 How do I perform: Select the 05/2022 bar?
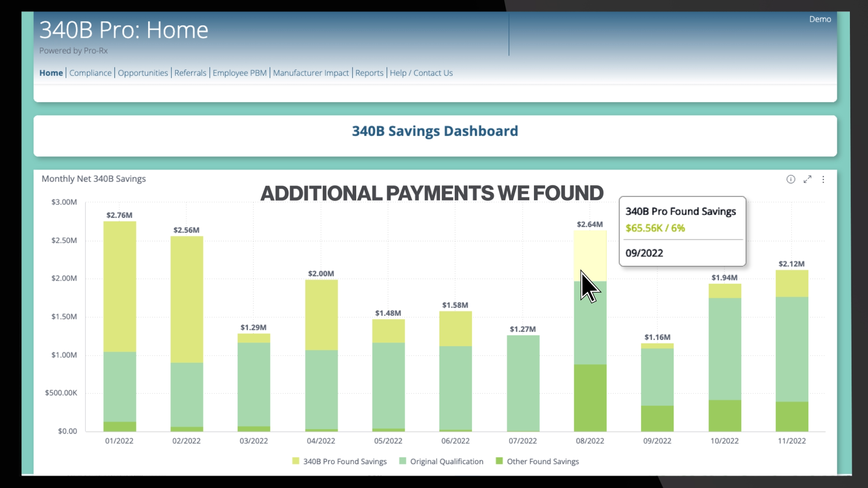[388, 375]
